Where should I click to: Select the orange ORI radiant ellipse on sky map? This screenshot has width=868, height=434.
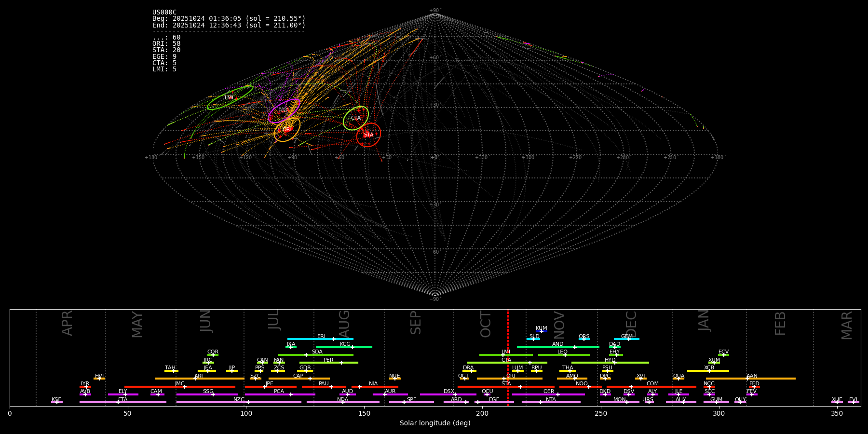point(287,129)
